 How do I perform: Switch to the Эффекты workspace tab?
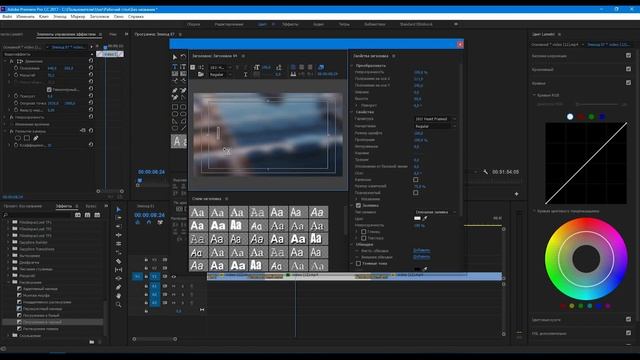pyautogui.click(x=290, y=24)
